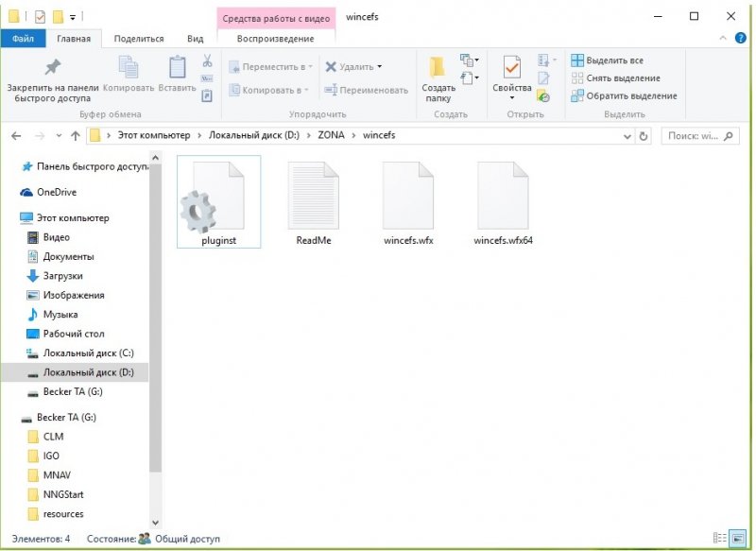Open the Help question mark icon

point(741,38)
